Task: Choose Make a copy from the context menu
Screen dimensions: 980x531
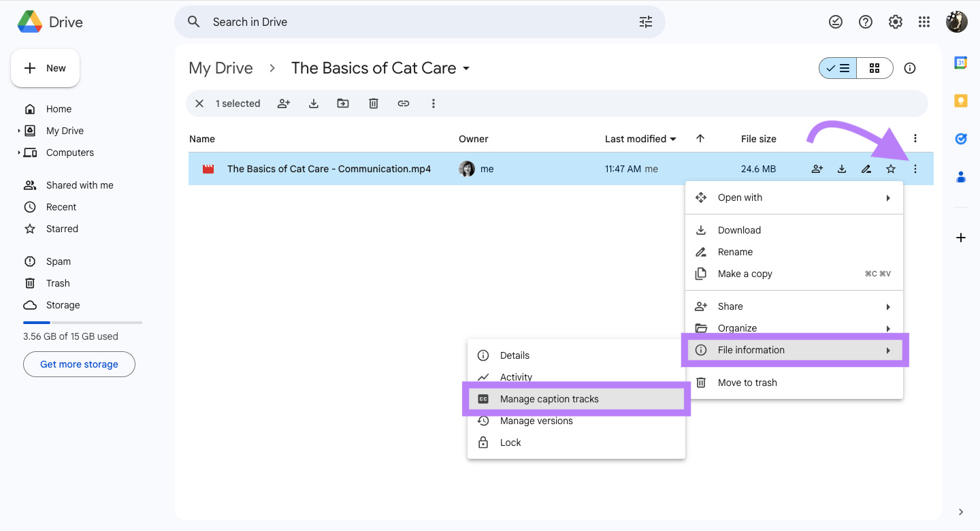Action: tap(745, 273)
